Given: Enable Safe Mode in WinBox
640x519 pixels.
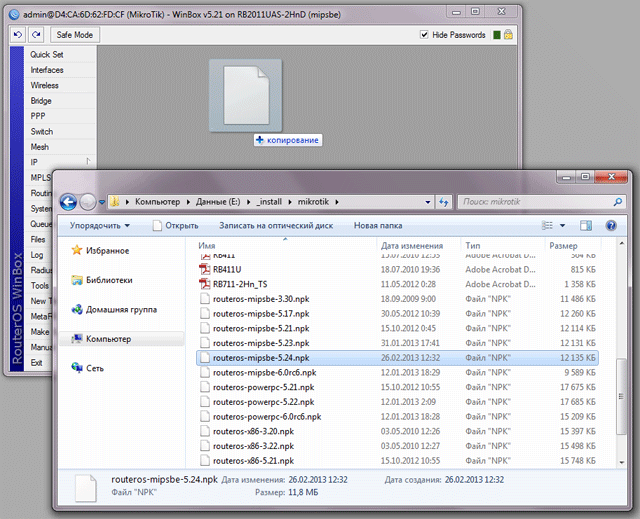Looking at the screenshot, I should click(x=75, y=35).
